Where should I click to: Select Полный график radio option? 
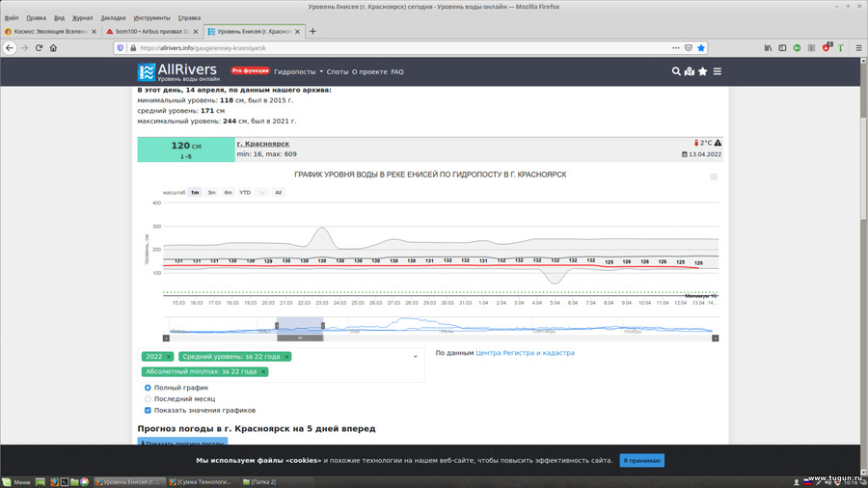point(148,388)
